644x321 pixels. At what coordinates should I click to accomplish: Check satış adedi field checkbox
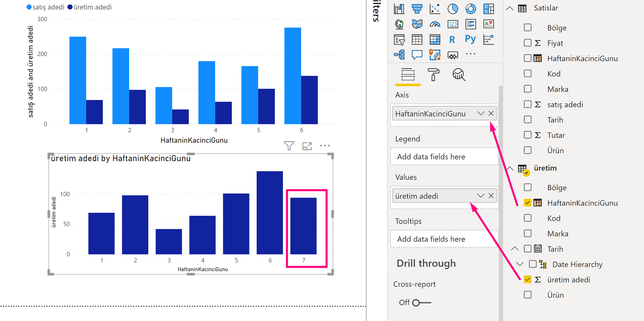(528, 104)
